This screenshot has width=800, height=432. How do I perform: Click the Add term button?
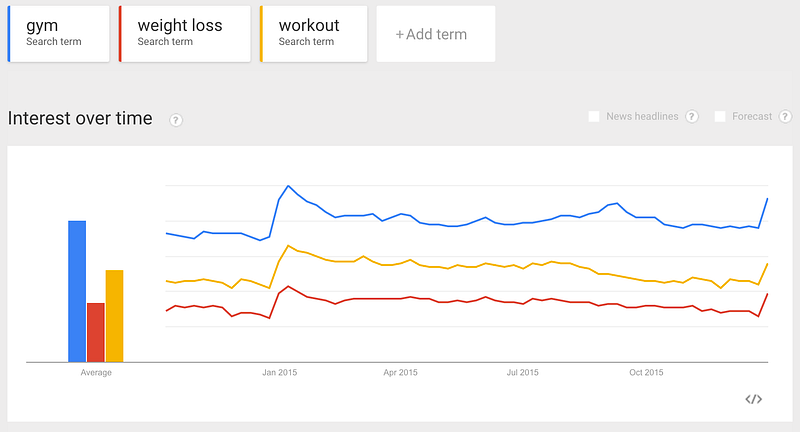click(436, 34)
